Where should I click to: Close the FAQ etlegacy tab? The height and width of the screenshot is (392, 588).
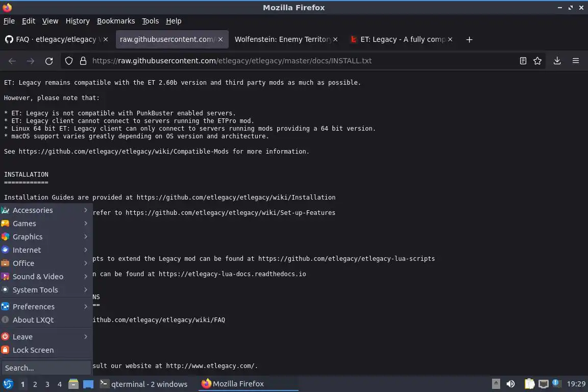tap(106, 39)
